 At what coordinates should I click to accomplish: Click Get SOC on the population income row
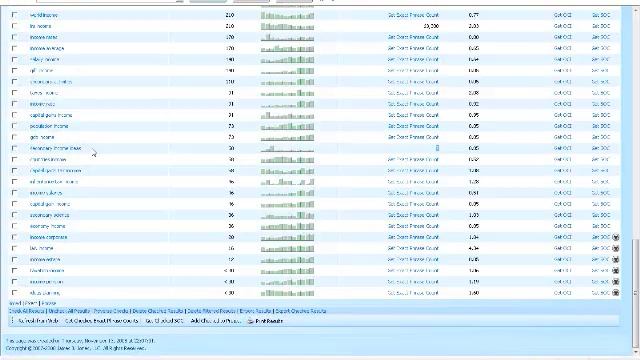tap(601, 126)
